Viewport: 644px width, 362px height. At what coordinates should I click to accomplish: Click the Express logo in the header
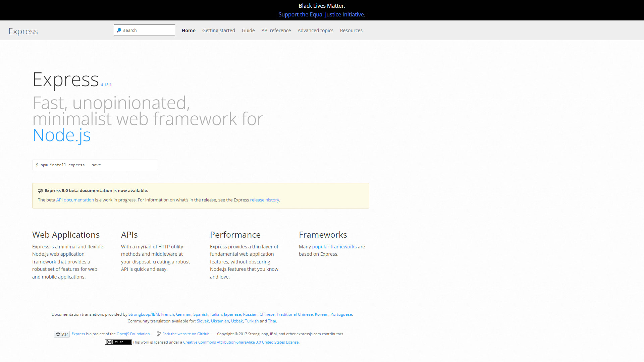[23, 31]
